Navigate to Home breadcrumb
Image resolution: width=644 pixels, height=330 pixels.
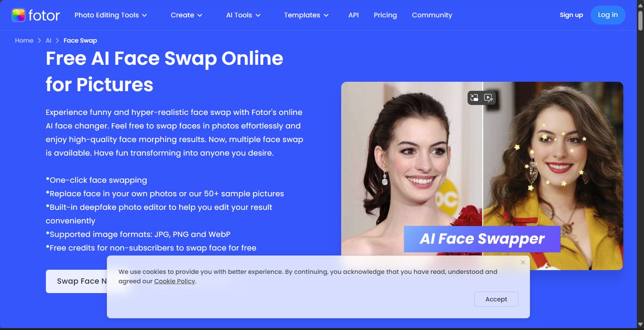click(x=24, y=40)
